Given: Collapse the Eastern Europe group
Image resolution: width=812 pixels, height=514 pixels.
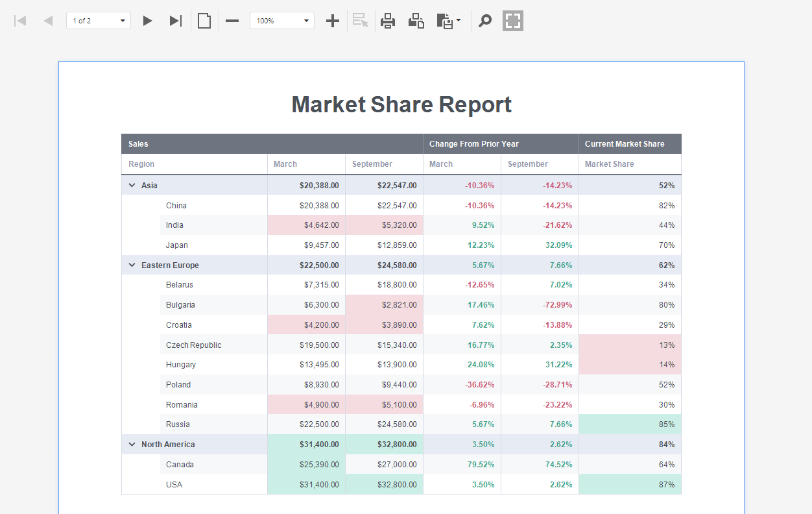Looking at the screenshot, I should (x=132, y=265).
